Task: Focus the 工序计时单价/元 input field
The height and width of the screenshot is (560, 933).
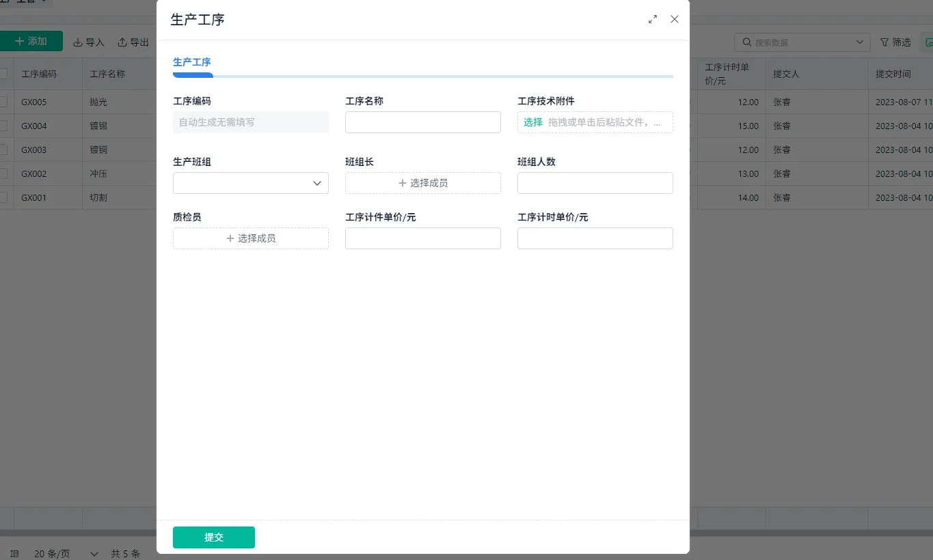Action: (595, 238)
